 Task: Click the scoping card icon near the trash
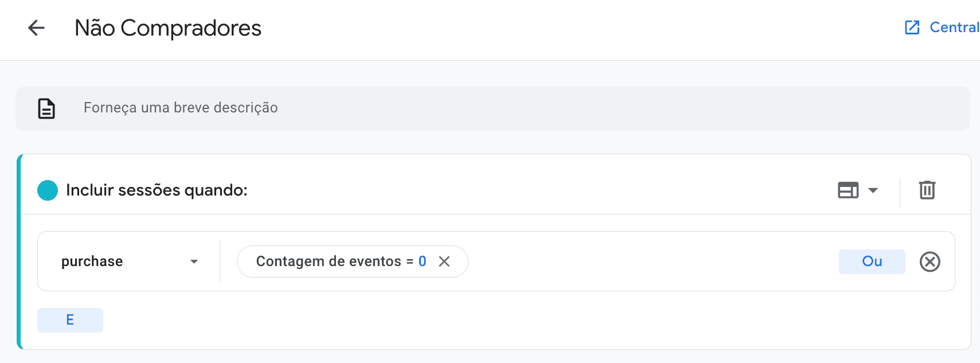[x=849, y=190]
